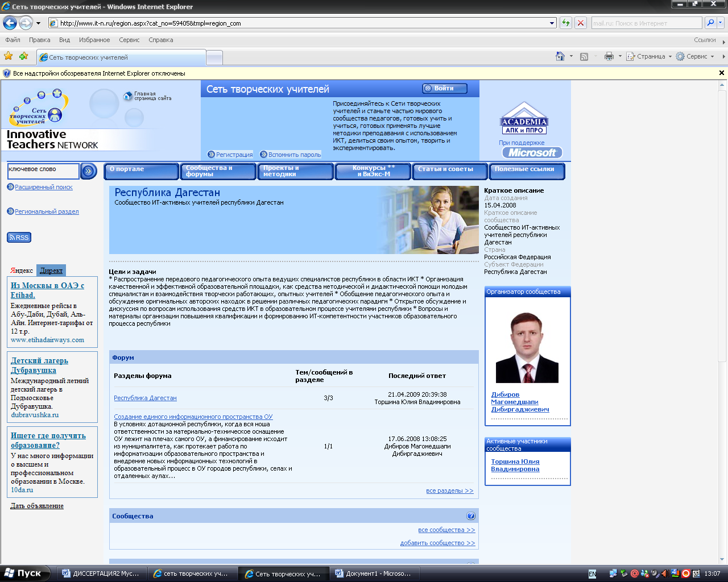The height and width of the screenshot is (582, 728).
Task: Click the добавить сообщество link
Action: click(437, 543)
